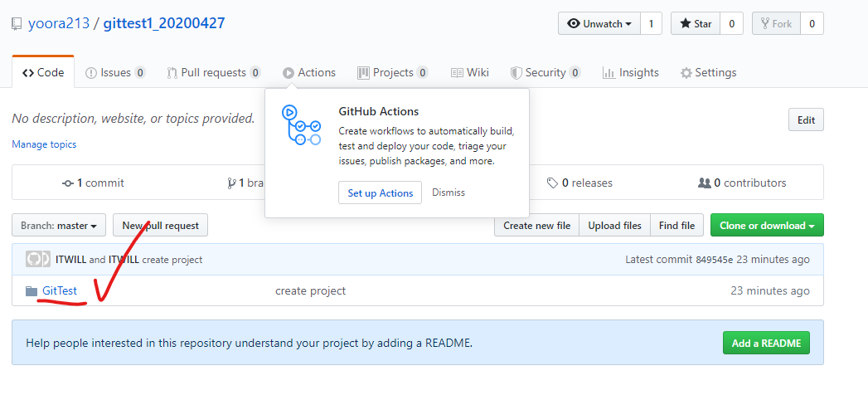Click the star count of 0
This screenshot has width=868, height=395.
(x=731, y=24)
